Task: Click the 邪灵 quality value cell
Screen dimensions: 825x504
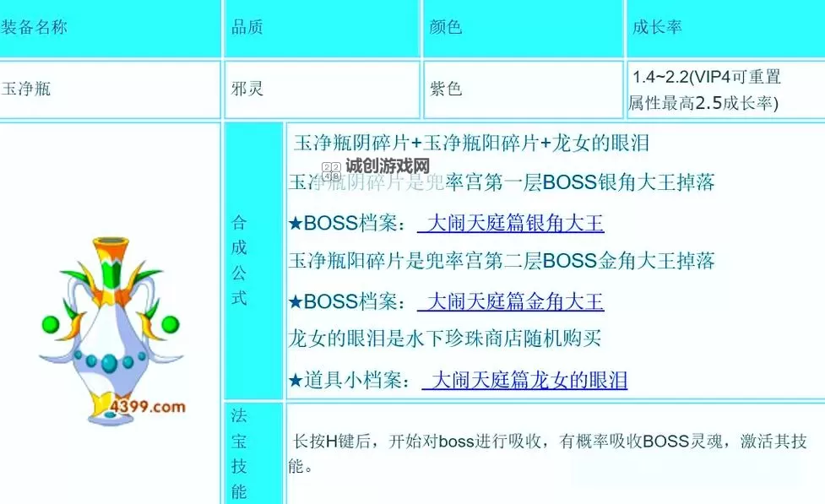Action: (x=247, y=87)
